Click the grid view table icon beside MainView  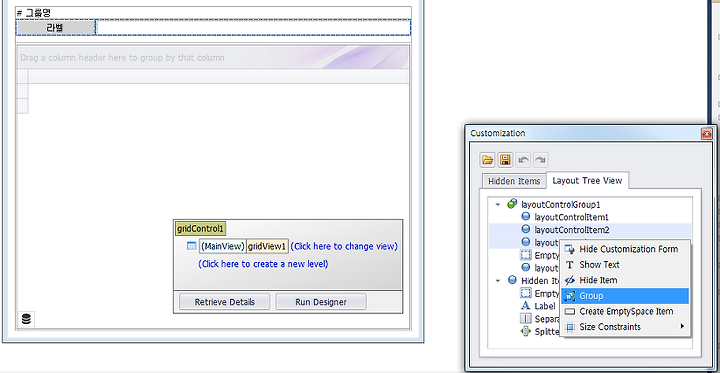click(191, 246)
